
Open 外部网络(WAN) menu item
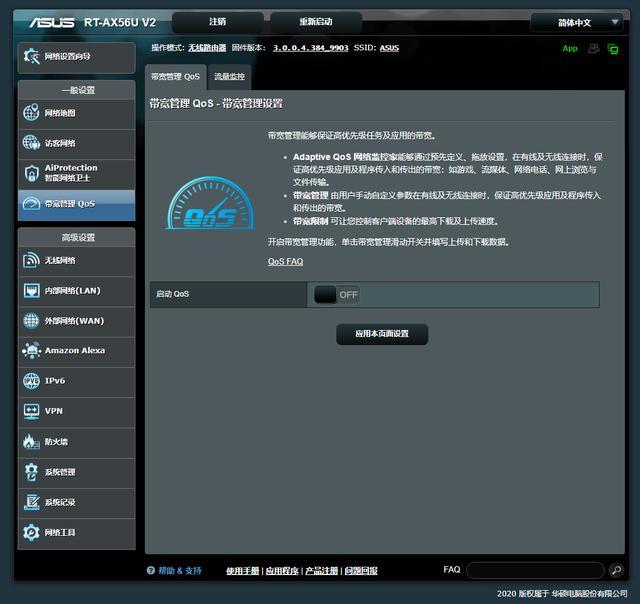(77, 321)
